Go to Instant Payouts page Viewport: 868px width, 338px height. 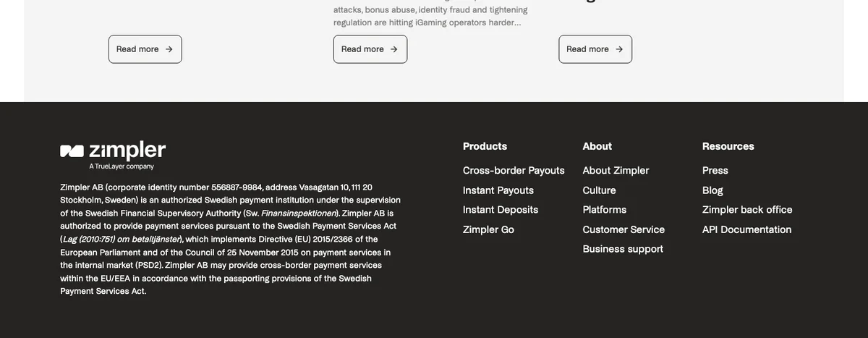point(498,190)
